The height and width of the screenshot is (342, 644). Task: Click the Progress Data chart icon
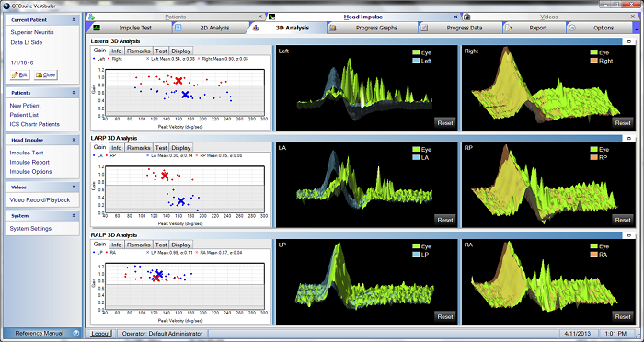(424, 28)
